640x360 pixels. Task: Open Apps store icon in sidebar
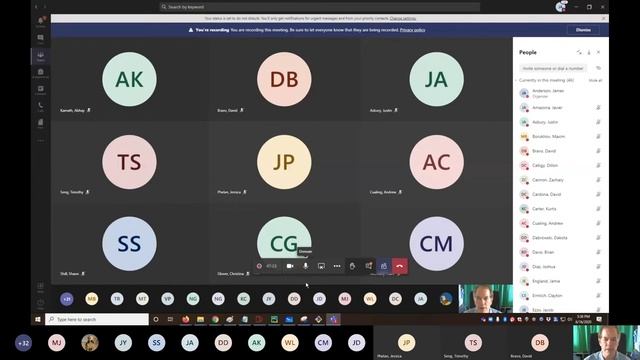coord(40,287)
